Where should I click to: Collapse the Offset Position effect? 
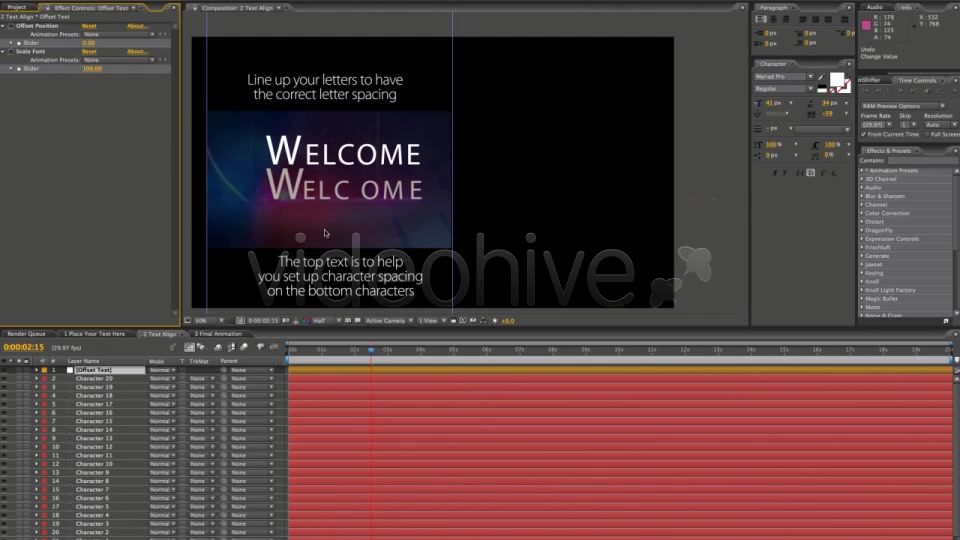(3, 26)
